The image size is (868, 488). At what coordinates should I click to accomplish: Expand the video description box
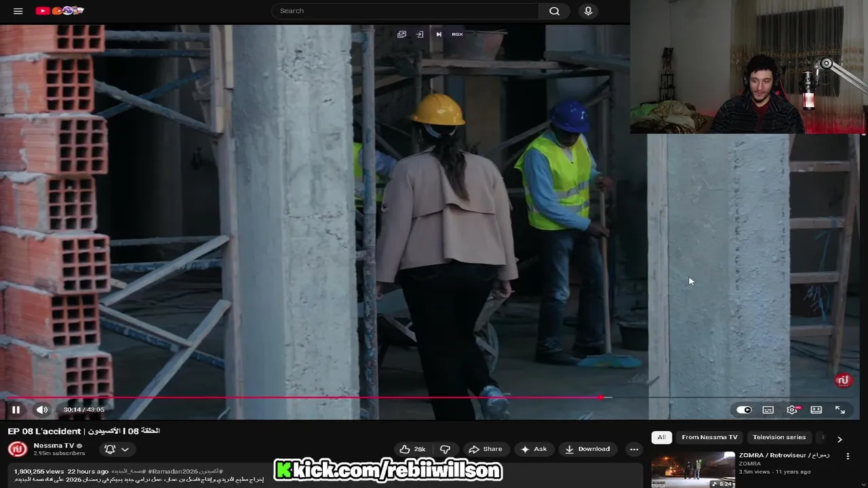pos(324,476)
